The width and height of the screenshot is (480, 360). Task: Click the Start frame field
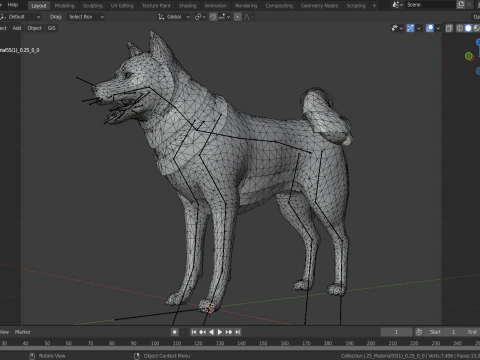pos(443,332)
